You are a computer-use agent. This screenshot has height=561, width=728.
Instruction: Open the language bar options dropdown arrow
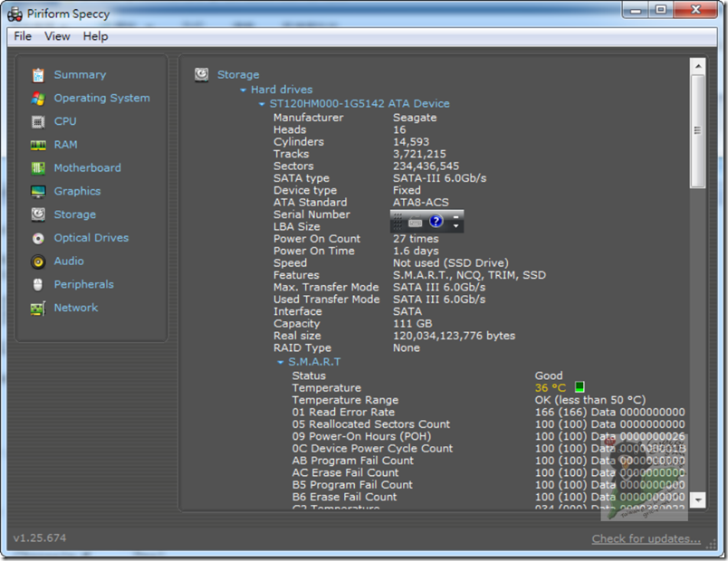(456, 225)
